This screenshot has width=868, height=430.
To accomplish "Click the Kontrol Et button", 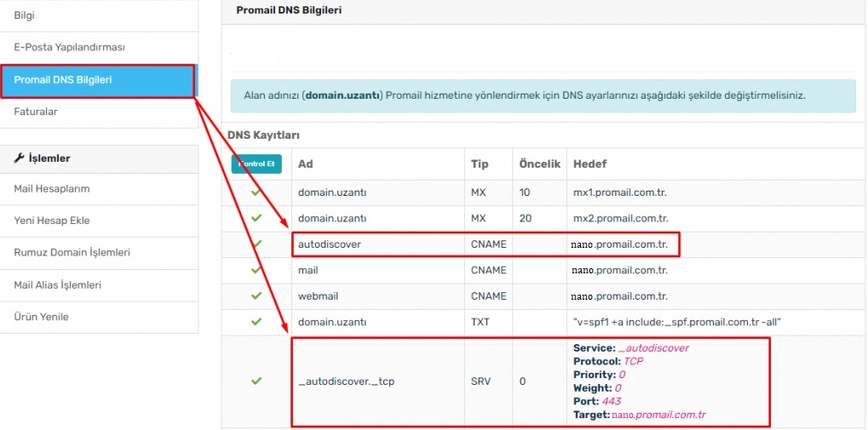I will click(x=256, y=163).
